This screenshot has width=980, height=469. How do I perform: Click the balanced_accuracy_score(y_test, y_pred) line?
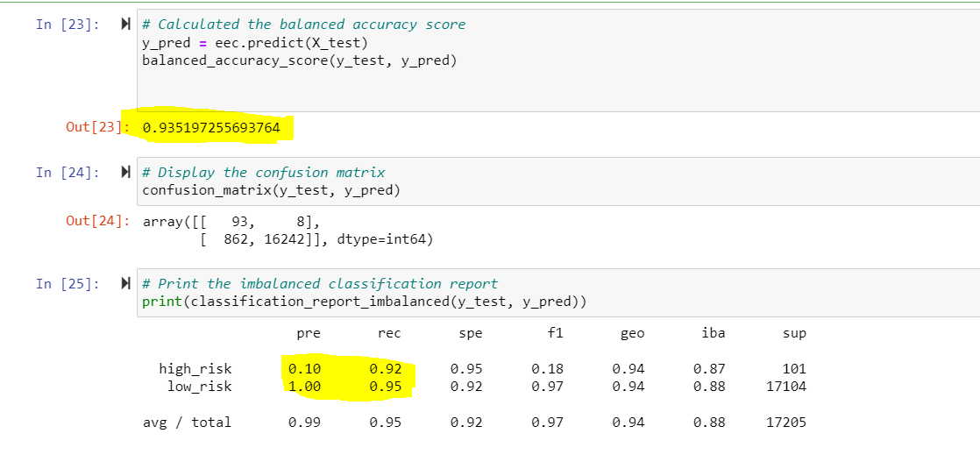pyautogui.click(x=300, y=61)
